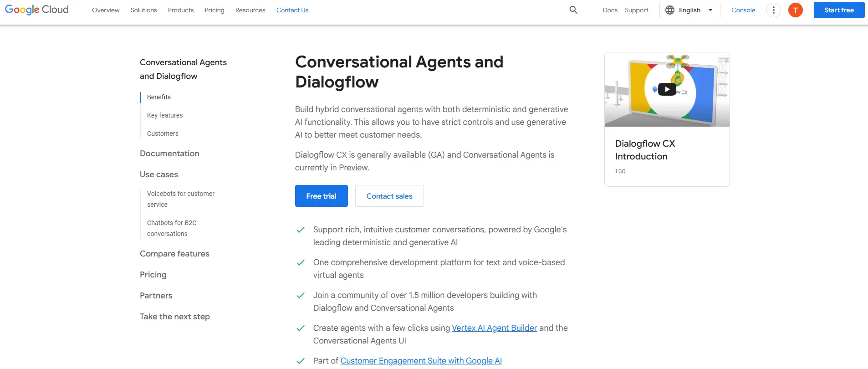Expand the English language dropdown arrow
This screenshot has height=369, width=868.
click(710, 10)
